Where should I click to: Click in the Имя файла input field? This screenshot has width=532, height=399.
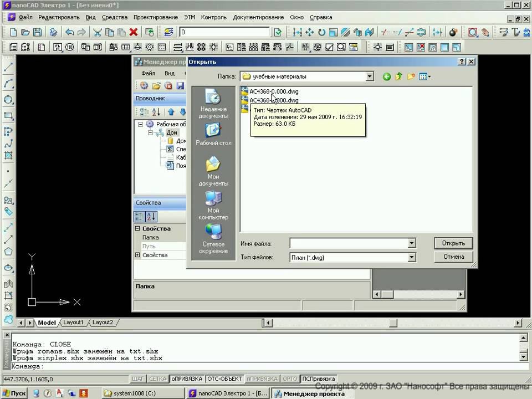(x=349, y=243)
